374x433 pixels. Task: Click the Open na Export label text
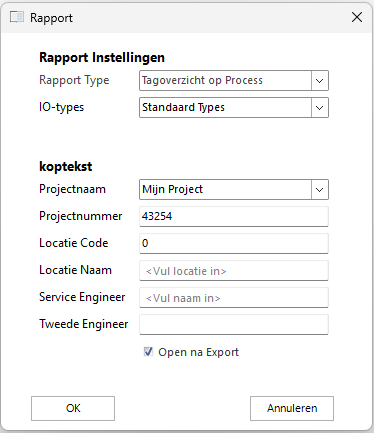pyautogui.click(x=199, y=352)
